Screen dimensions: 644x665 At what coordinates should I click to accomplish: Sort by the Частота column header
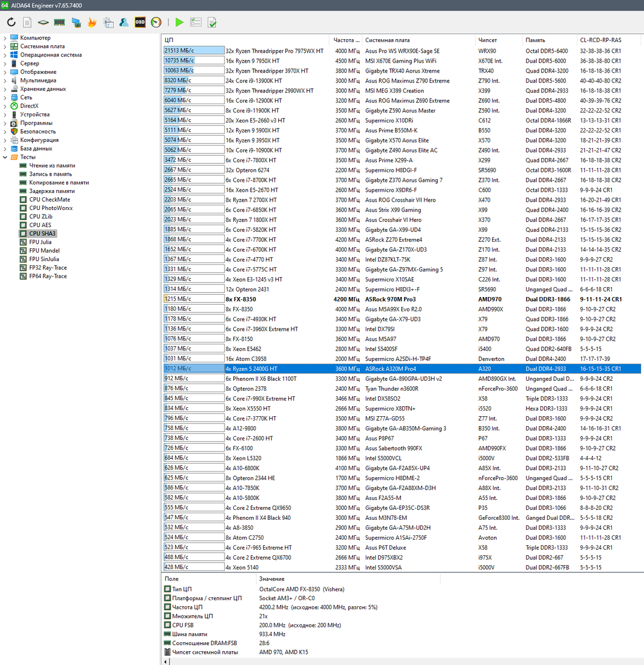tap(346, 40)
